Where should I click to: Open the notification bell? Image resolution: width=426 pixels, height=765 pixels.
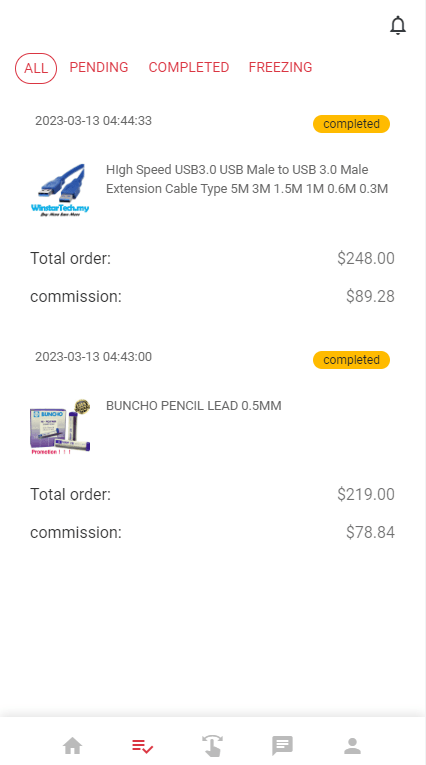click(398, 25)
